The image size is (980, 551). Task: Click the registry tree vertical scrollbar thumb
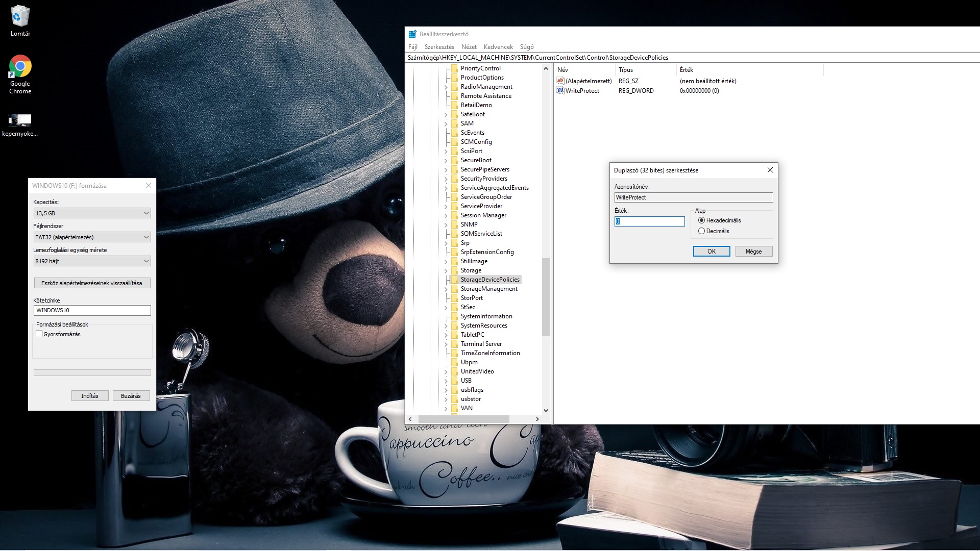(x=546, y=297)
